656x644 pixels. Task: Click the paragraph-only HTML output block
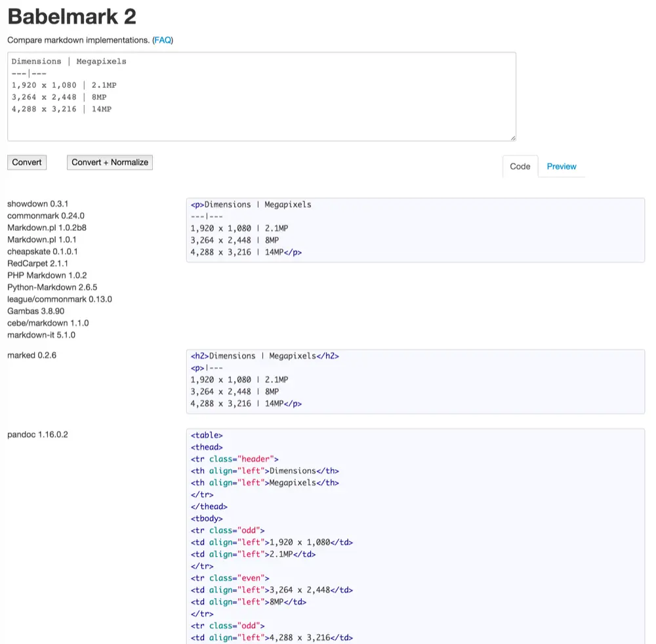[415, 230]
